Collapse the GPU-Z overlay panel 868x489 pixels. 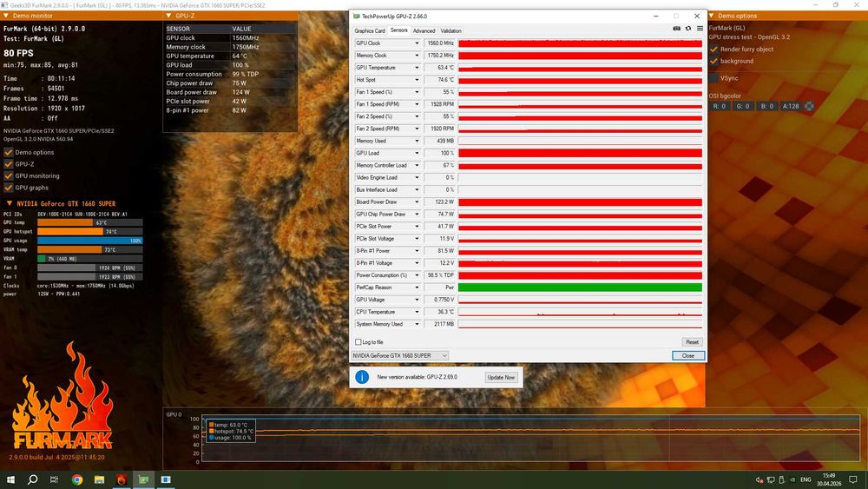(x=169, y=16)
